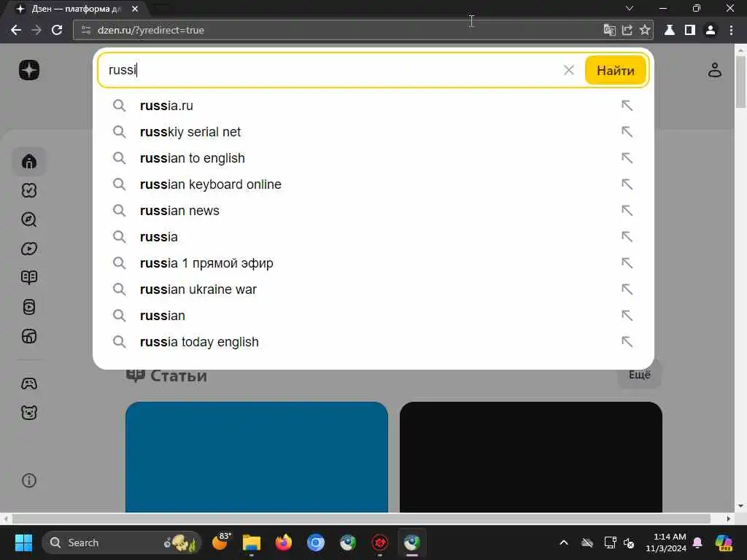747x560 pixels.
Task: Select suggestion russian ukraine war
Action: coord(373,289)
